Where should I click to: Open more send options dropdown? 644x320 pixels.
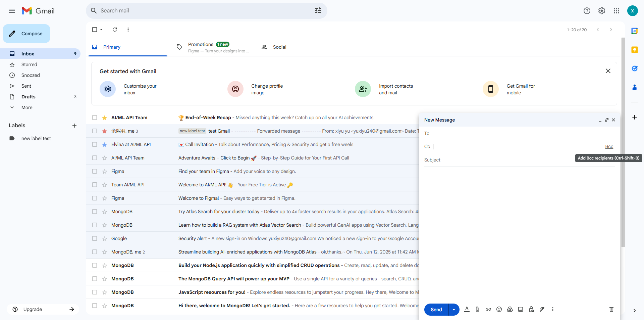(x=454, y=310)
